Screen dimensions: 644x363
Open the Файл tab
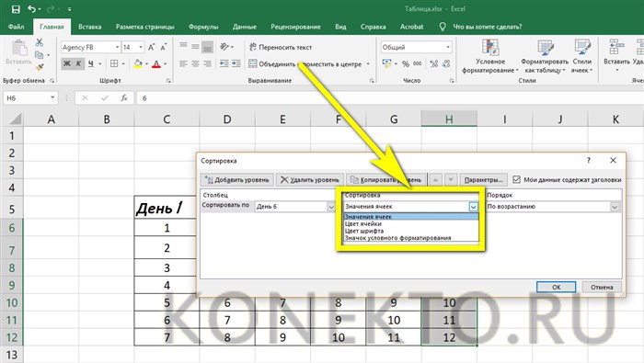[16, 27]
